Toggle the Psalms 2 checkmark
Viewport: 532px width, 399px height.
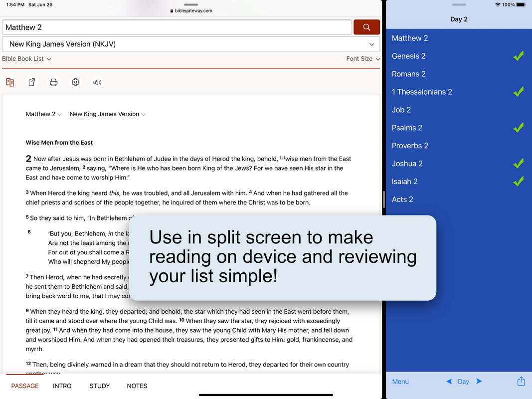[519, 128]
